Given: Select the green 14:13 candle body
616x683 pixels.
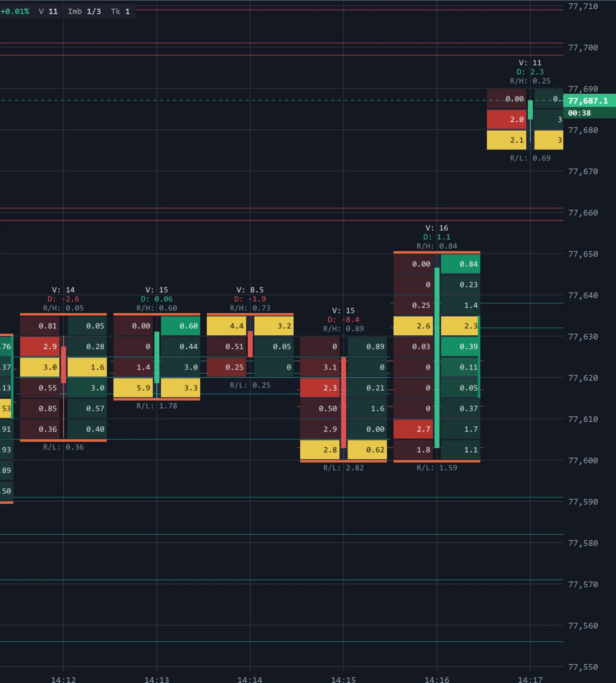Looking at the screenshot, I should pyautogui.click(x=157, y=358).
